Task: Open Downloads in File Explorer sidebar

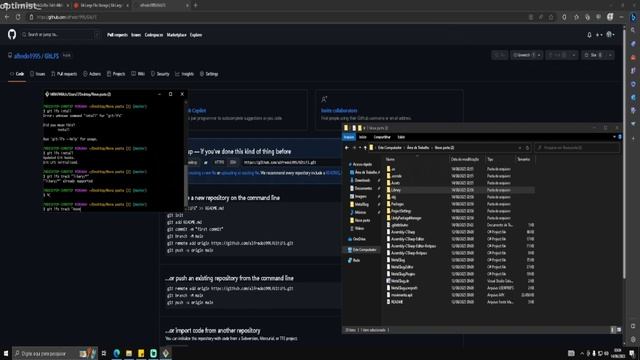Action: tap(362, 180)
